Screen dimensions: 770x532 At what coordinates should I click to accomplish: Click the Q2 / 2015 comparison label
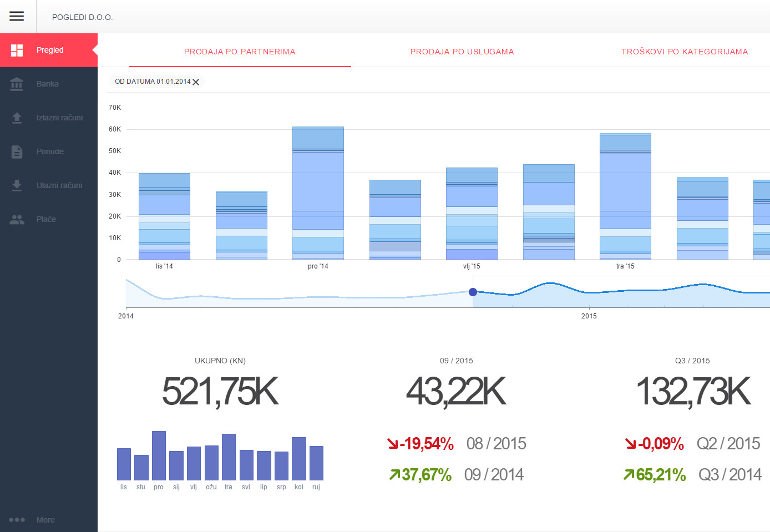[x=728, y=444]
